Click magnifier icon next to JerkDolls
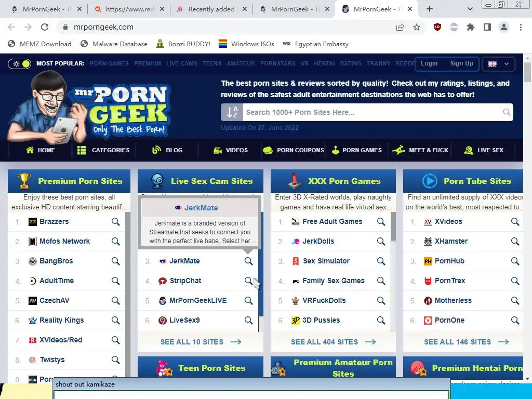532x399 pixels. coord(381,242)
